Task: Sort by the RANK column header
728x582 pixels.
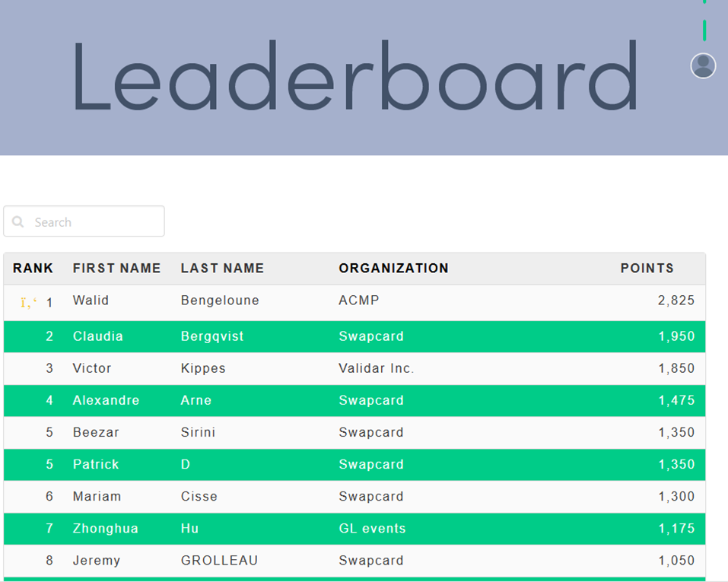Action: coord(33,269)
